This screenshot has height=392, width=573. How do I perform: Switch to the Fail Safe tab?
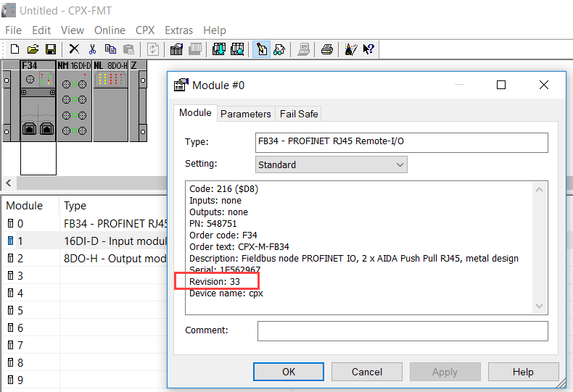click(299, 114)
